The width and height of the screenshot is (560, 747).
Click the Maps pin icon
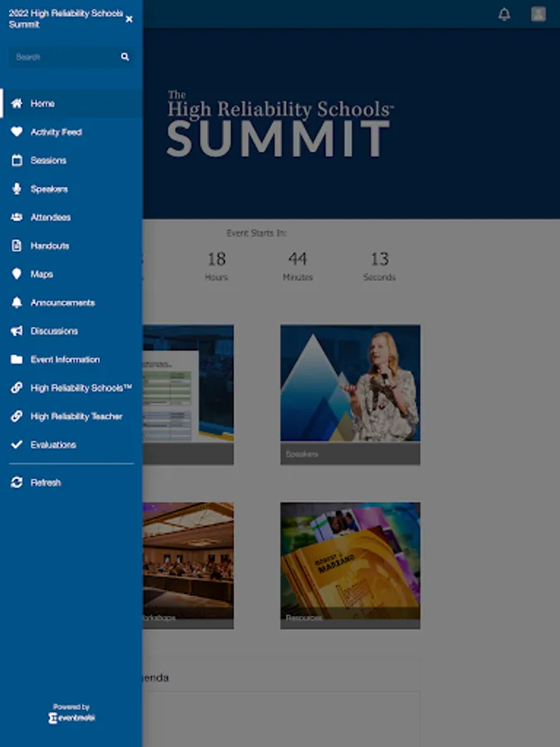(17, 274)
